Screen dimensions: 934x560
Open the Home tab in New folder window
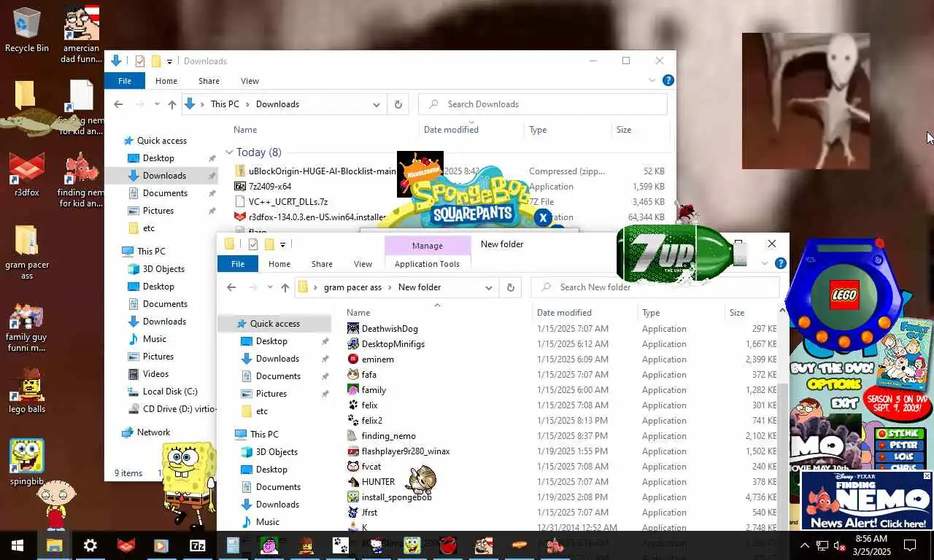click(x=279, y=264)
